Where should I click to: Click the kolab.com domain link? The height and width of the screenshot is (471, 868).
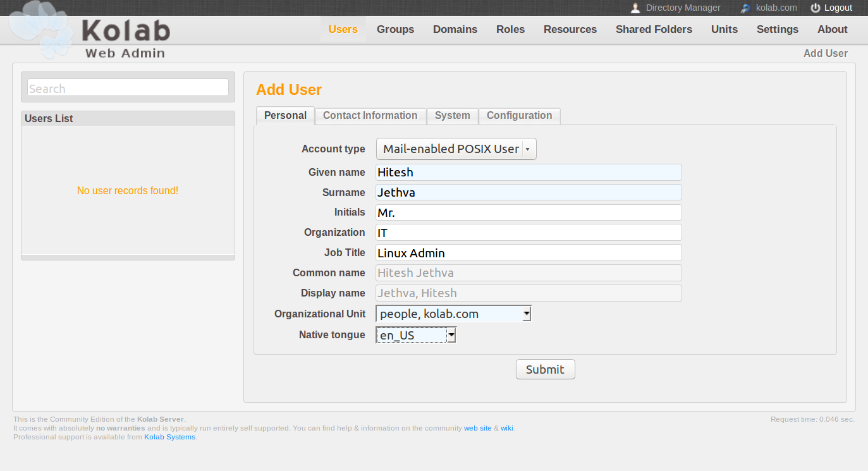click(x=776, y=8)
